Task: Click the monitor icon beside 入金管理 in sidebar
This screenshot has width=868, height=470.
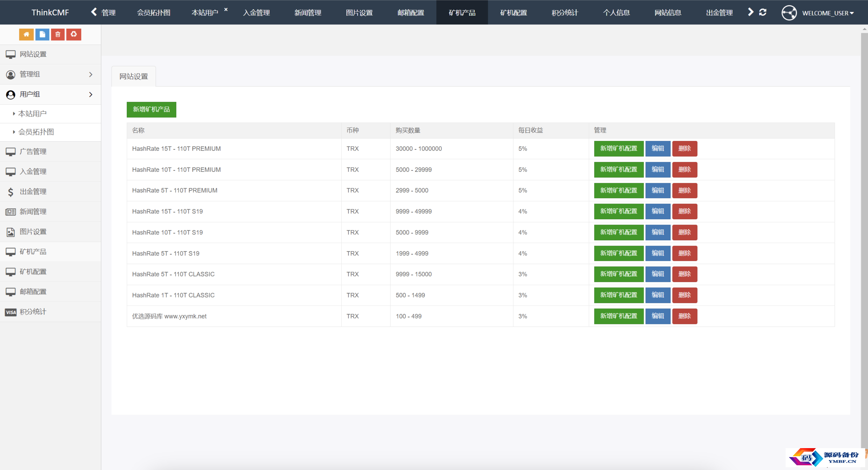Action: [10, 172]
